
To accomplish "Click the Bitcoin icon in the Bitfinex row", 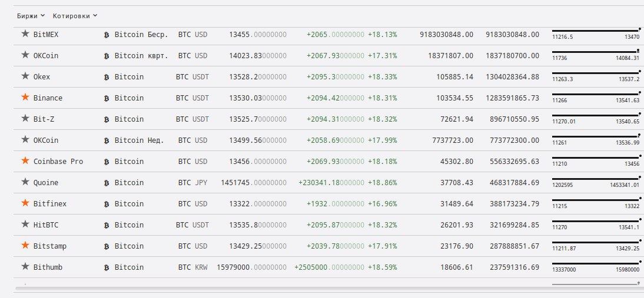I will coord(107,204).
